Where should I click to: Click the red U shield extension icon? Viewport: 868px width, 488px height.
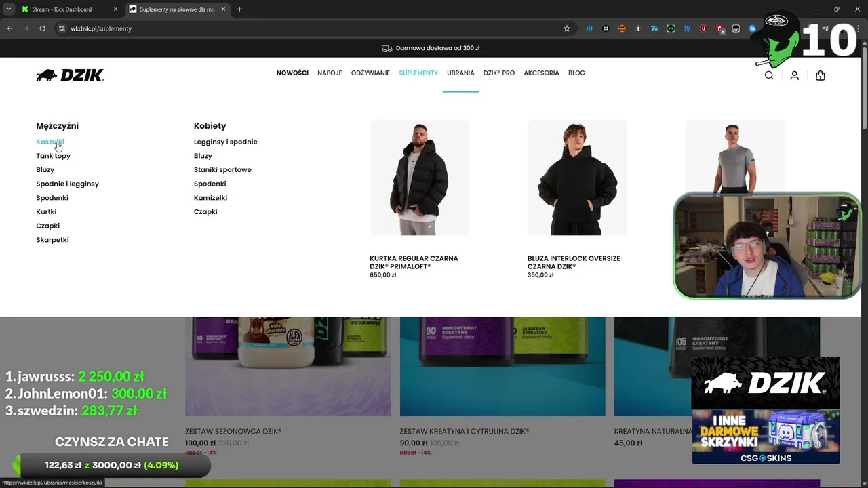[703, 28]
